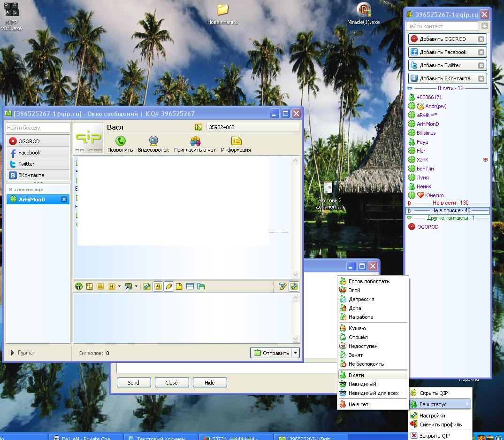
Task: Set status to Не в сети
Action: click(x=373, y=404)
